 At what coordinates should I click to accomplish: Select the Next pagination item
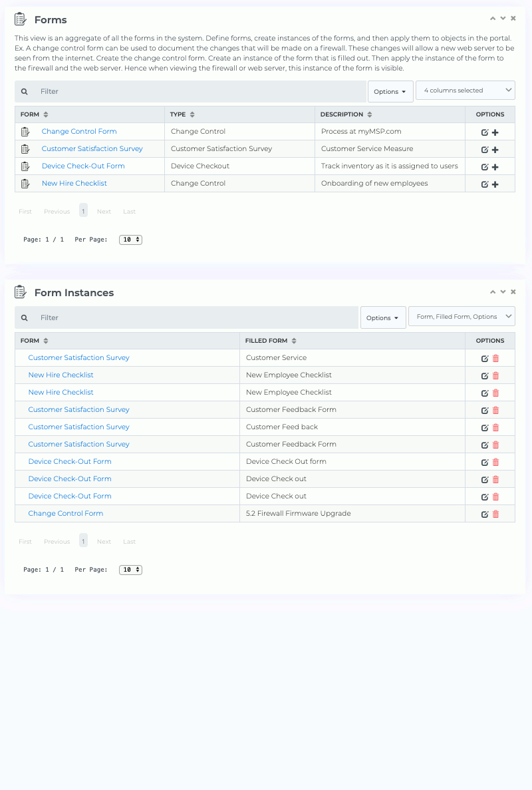pos(104,211)
